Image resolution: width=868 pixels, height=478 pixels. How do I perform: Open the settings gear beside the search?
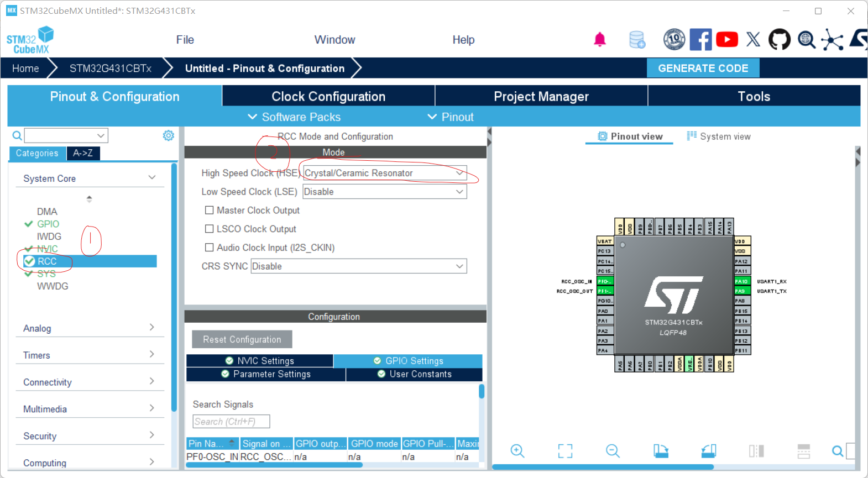click(x=169, y=135)
